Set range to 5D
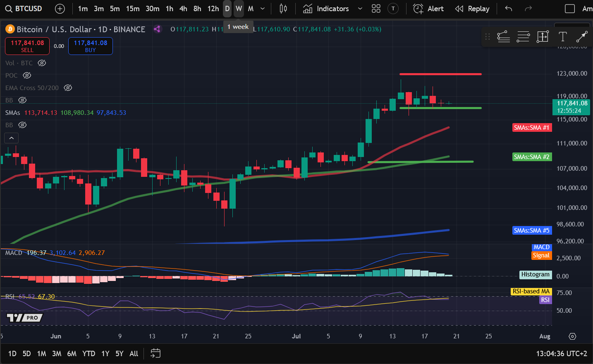 tap(26, 354)
